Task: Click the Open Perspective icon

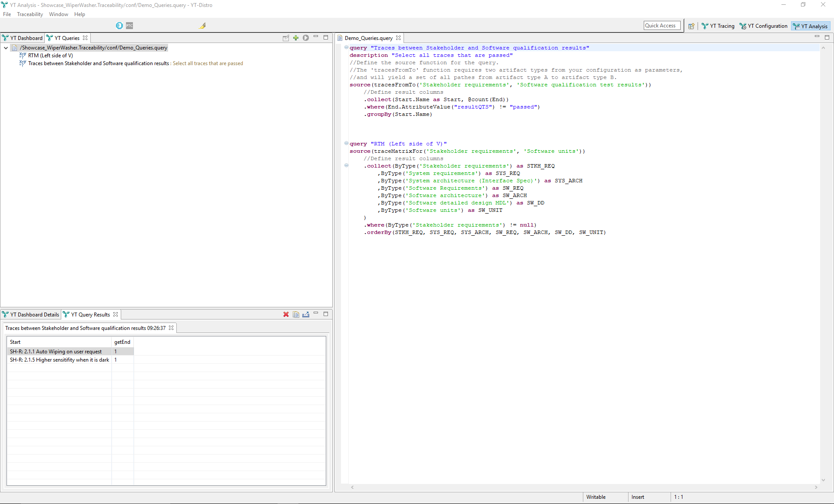Action: 691,26
